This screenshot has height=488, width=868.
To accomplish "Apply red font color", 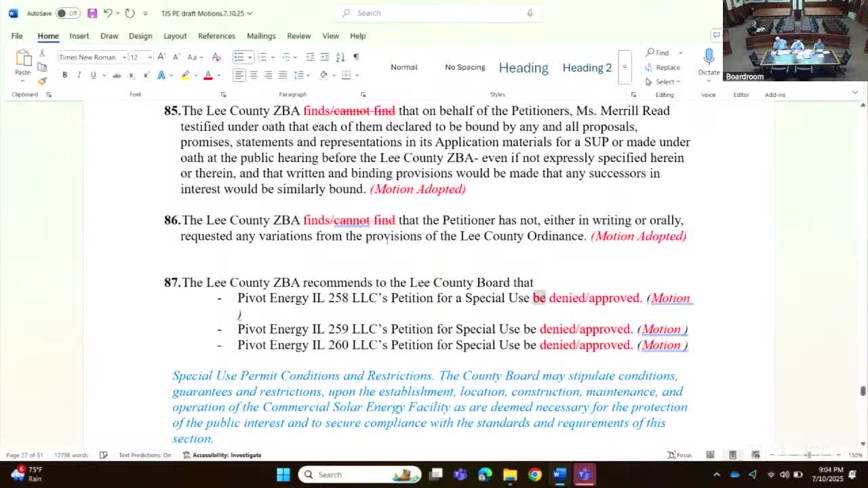I will point(208,75).
